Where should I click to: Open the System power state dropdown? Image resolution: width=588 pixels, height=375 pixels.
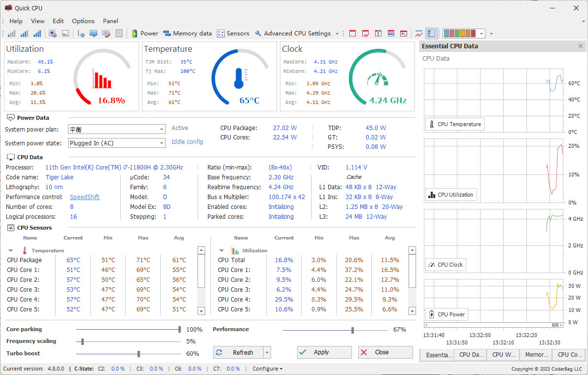(117, 143)
